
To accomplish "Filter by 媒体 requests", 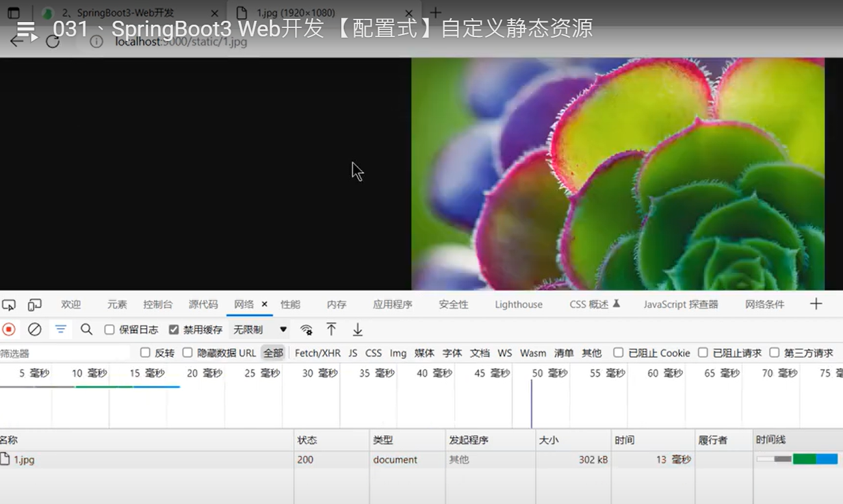I will coord(424,353).
